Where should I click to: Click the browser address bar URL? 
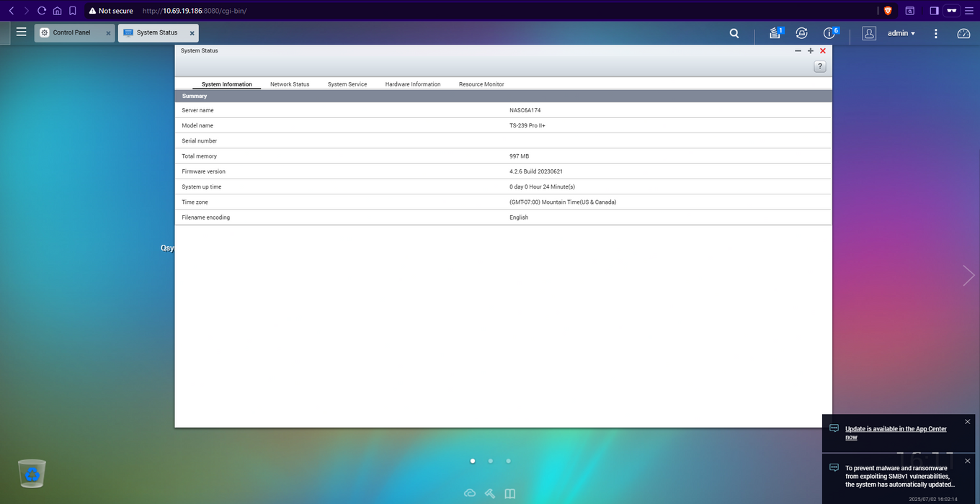(x=195, y=11)
